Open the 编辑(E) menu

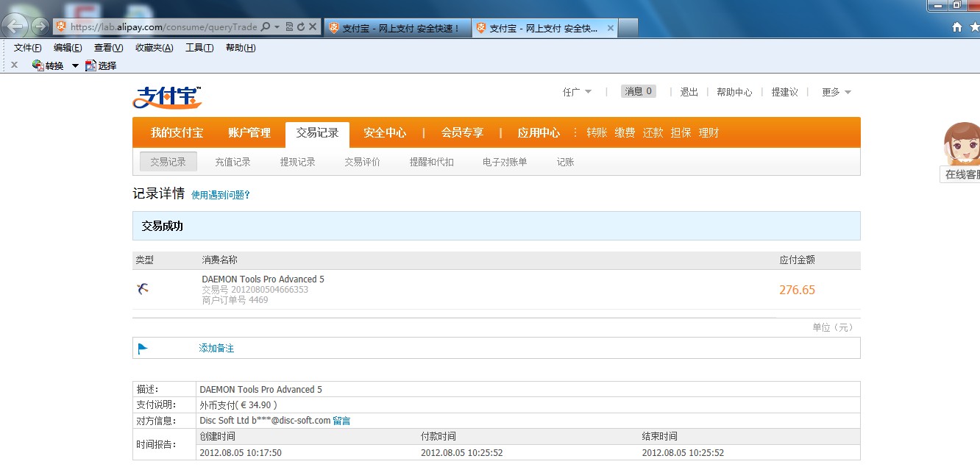pos(68,48)
